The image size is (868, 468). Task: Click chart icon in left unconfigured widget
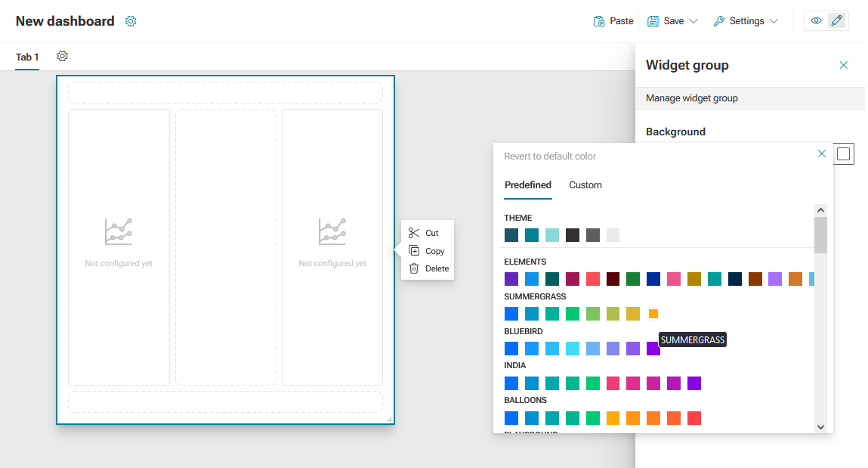tap(119, 231)
